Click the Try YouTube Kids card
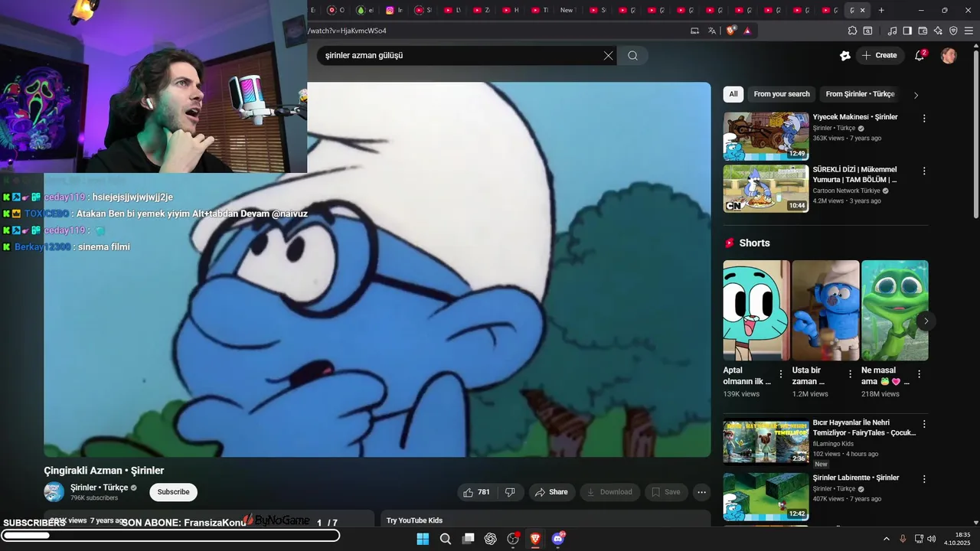Viewport: 980px width, 551px height. coord(546,519)
